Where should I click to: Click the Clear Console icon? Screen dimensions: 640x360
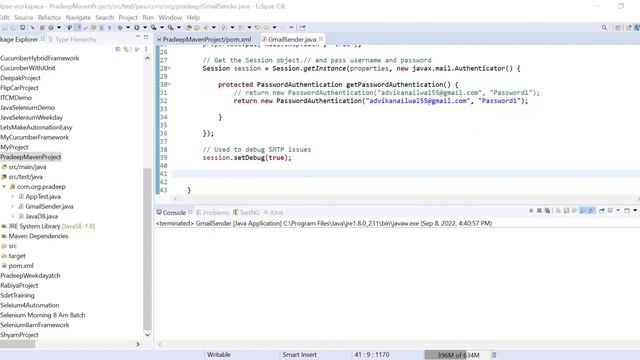tap(558, 211)
